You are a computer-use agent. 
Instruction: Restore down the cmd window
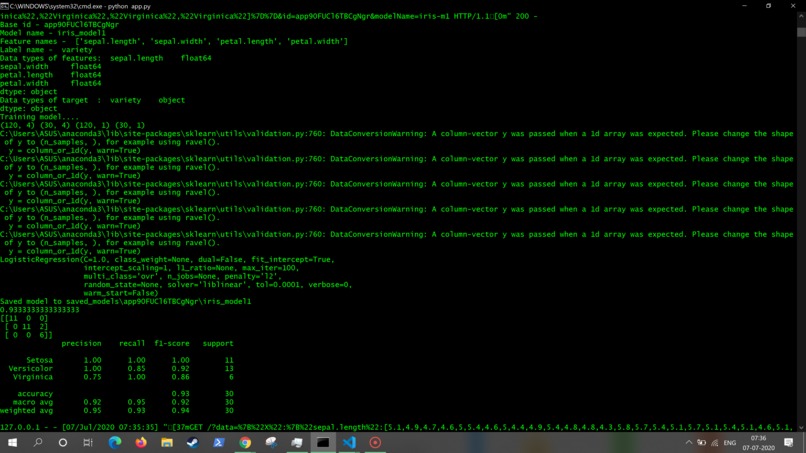click(x=768, y=6)
